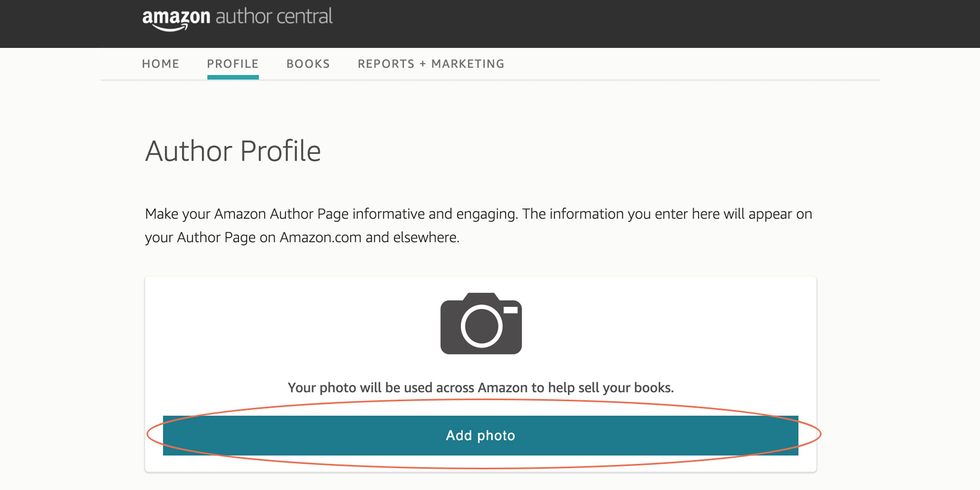Open the BOOKS tab

coord(308,64)
